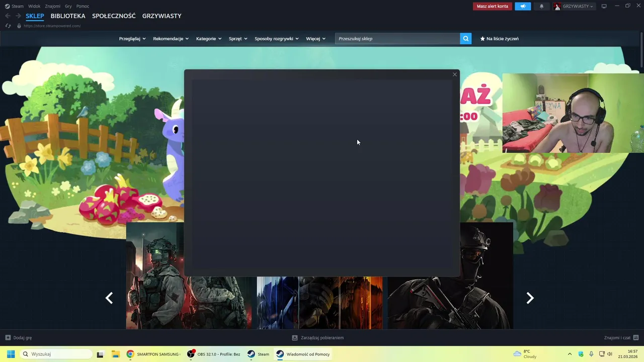Expand the Przeglądaj dropdown
The height and width of the screenshot is (362, 644).
pyautogui.click(x=132, y=38)
